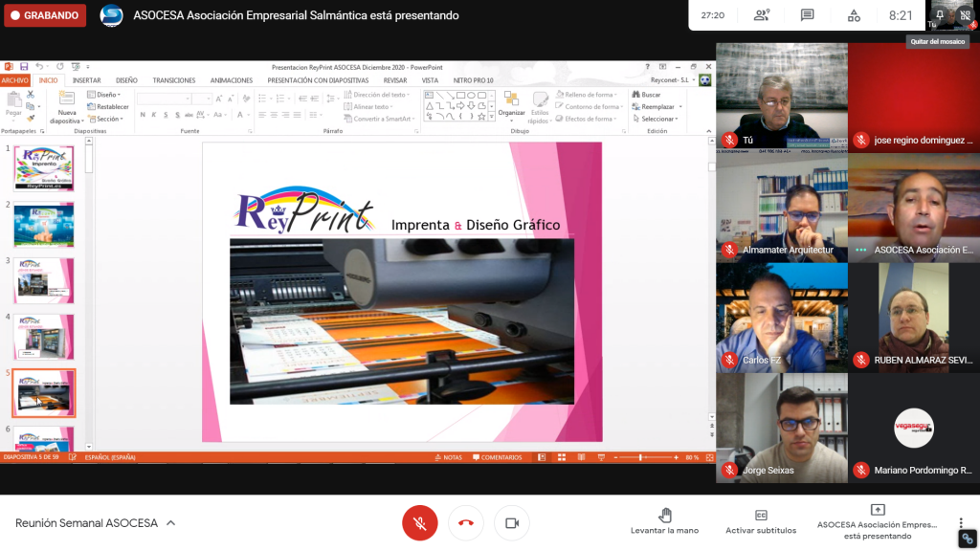
Task: Toggle the microphone mute button
Action: (420, 523)
